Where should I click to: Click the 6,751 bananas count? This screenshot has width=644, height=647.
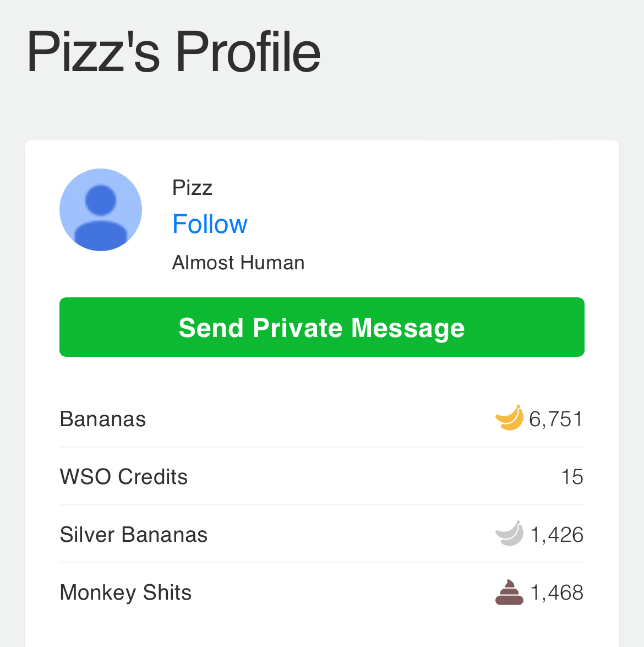pos(556,419)
